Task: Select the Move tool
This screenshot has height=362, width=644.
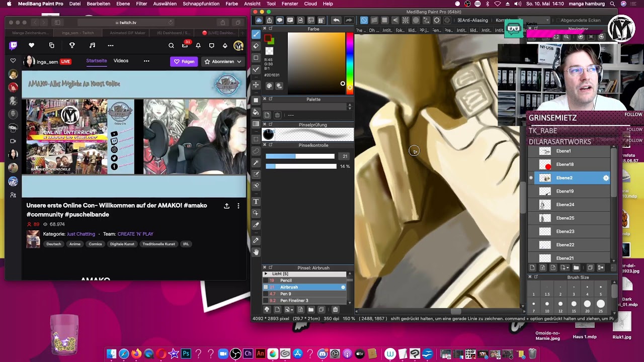Action: click(x=256, y=85)
